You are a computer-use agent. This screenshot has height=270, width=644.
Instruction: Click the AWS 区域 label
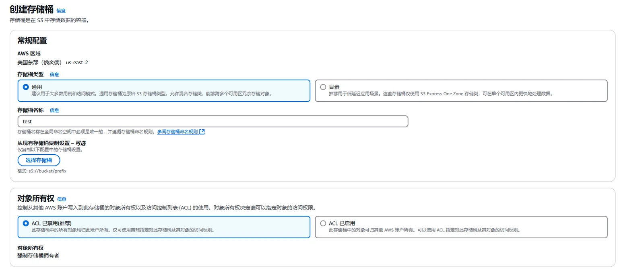[x=29, y=53]
